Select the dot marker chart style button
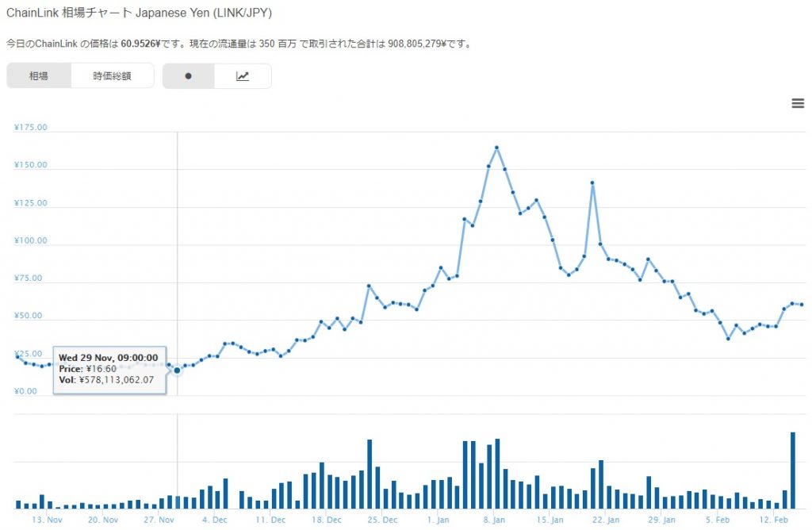The image size is (812, 530). [x=189, y=75]
